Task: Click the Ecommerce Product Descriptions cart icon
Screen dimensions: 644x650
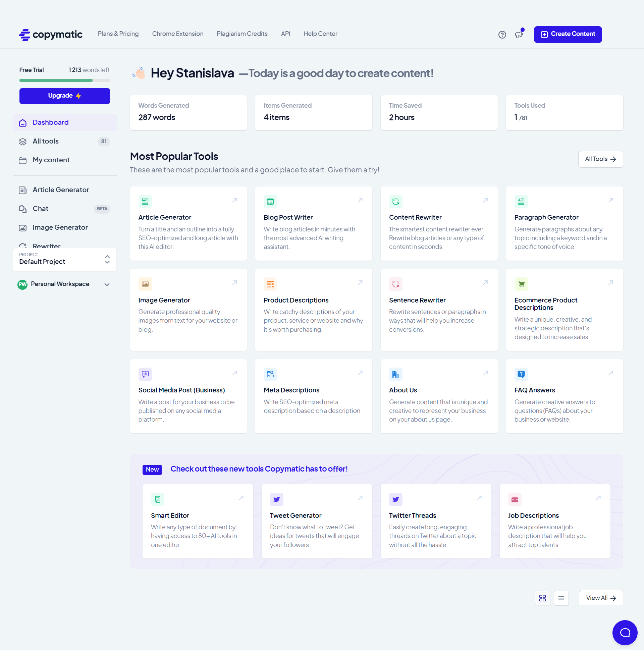Action: [x=521, y=284]
